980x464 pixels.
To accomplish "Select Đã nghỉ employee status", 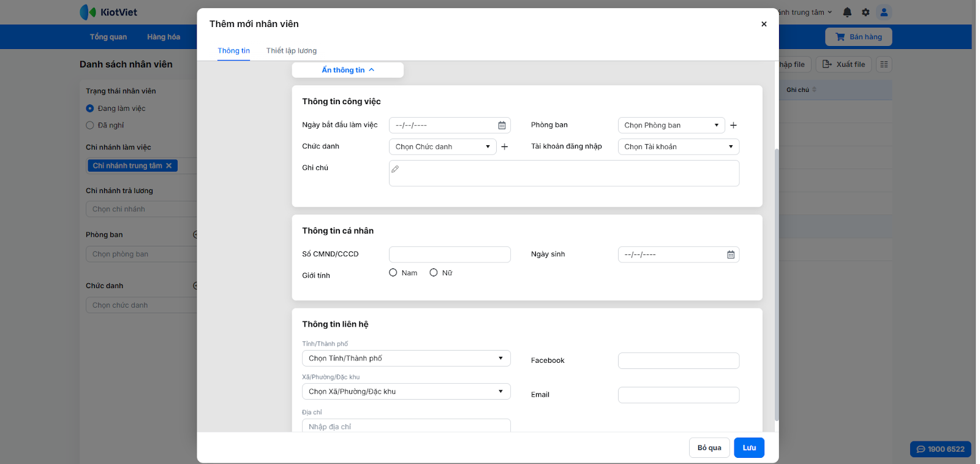I will [x=90, y=126].
